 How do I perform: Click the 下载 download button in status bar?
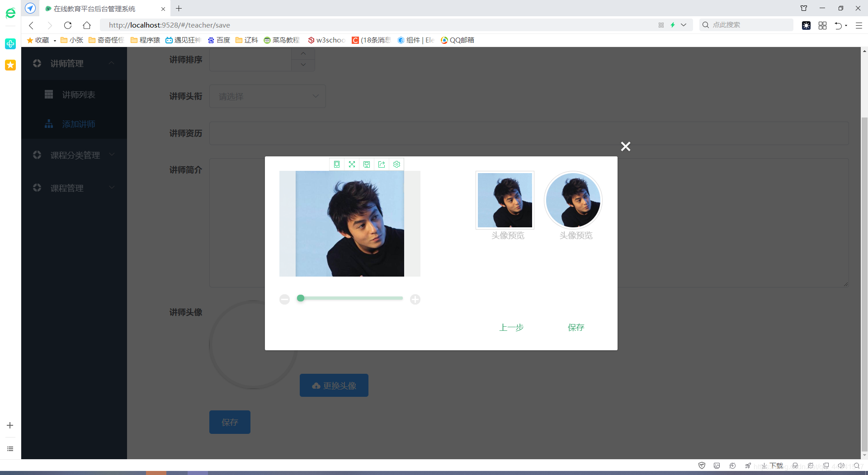coord(772,466)
